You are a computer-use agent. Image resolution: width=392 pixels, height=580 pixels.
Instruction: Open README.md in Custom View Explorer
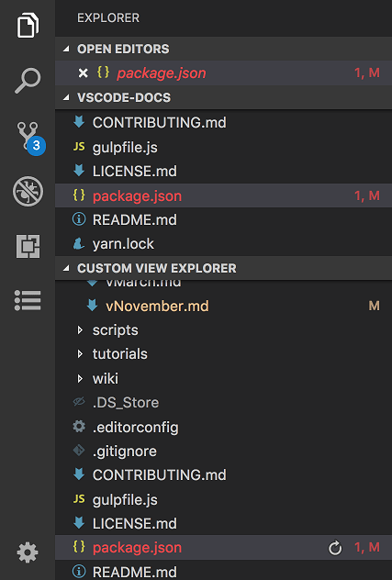point(224,572)
